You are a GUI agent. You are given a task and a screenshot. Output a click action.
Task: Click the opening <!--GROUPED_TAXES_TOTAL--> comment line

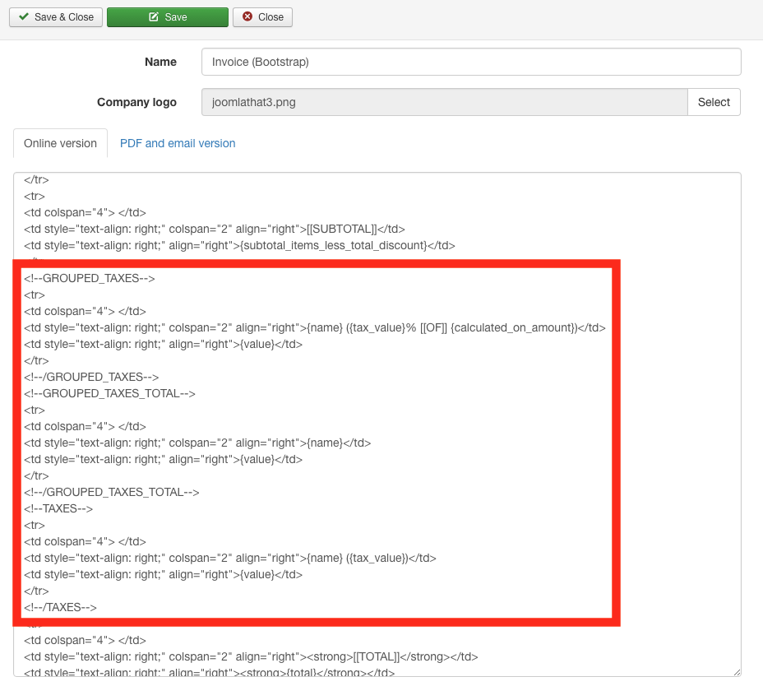click(x=109, y=393)
